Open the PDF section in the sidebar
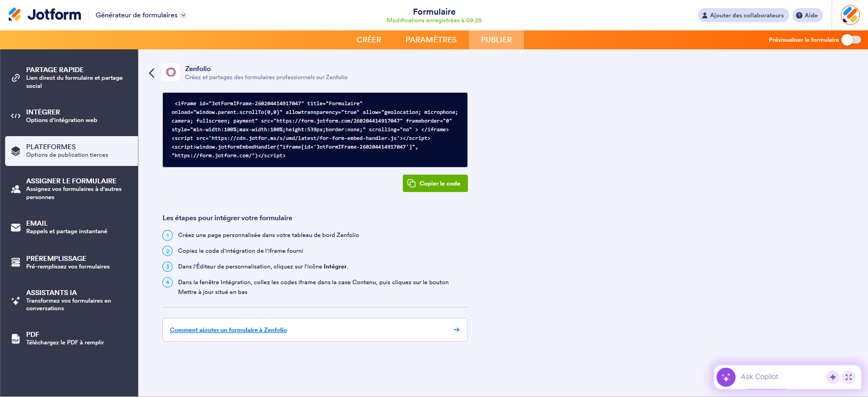868x397 pixels. click(x=72, y=338)
